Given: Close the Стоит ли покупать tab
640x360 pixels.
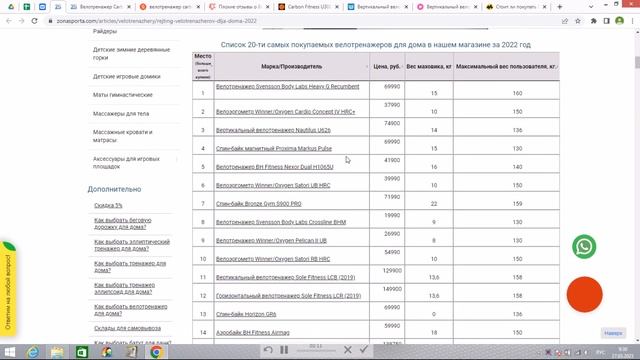Looking at the screenshot, I should coord(544,7).
